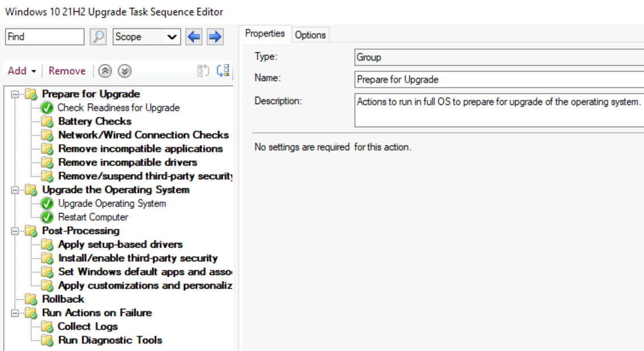The width and height of the screenshot is (644, 351).
Task: Click folder icon beside Remove incompatible drivers
Action: coord(47,162)
